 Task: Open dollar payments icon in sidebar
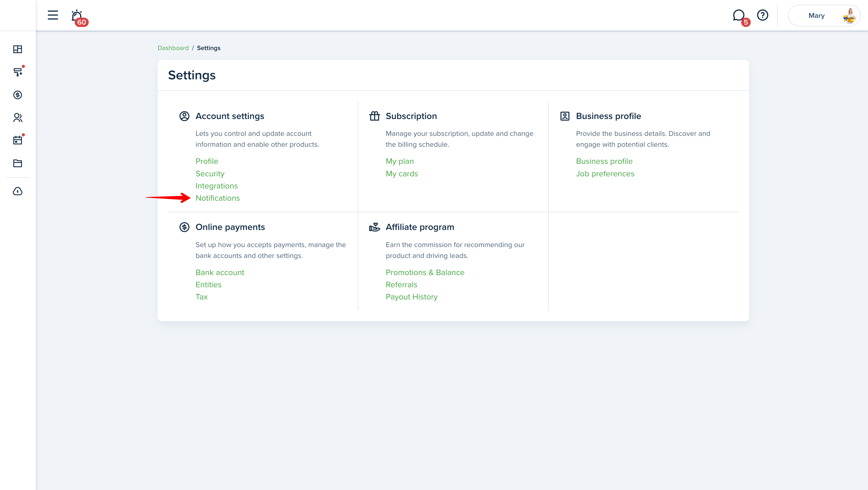click(x=18, y=95)
